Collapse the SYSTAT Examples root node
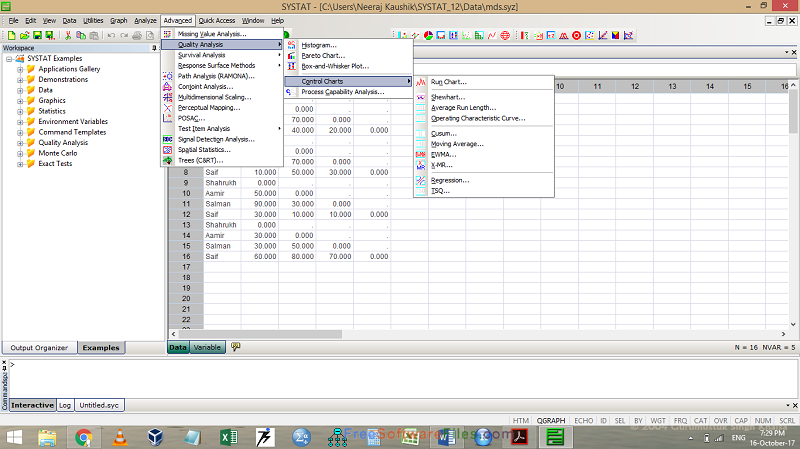 point(9,59)
